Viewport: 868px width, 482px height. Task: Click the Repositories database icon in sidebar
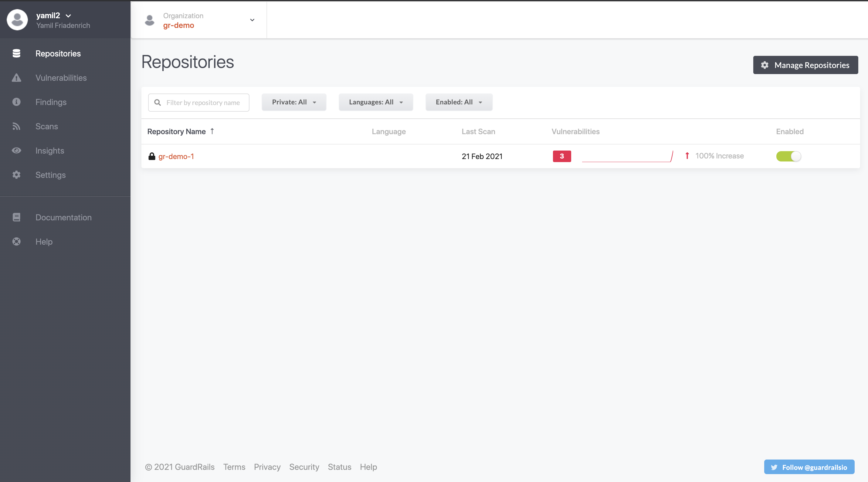16,53
